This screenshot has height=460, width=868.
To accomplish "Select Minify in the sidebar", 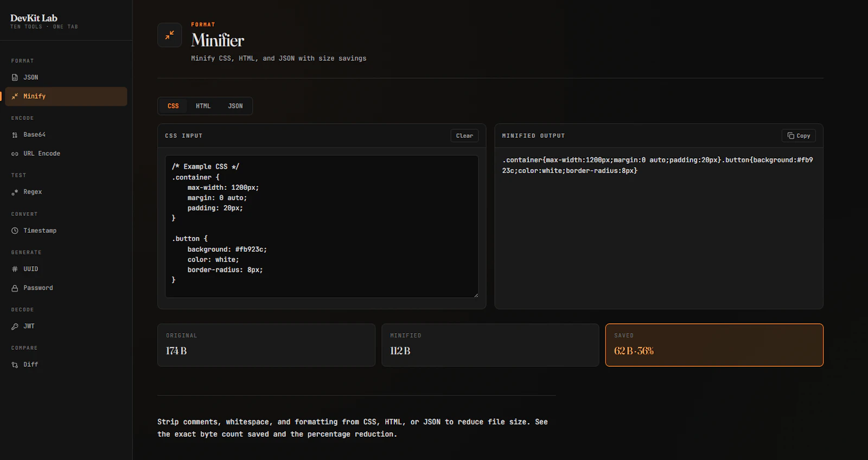I will point(66,97).
